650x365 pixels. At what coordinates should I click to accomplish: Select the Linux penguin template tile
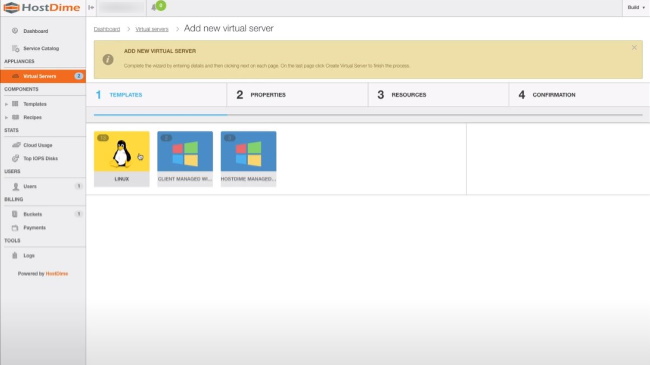pos(121,158)
